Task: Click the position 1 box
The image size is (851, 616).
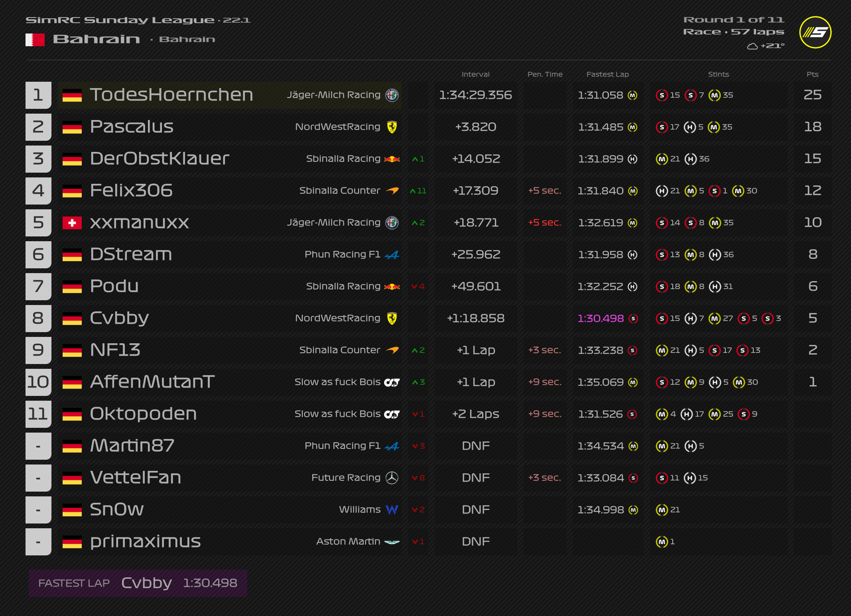Action: coord(38,95)
